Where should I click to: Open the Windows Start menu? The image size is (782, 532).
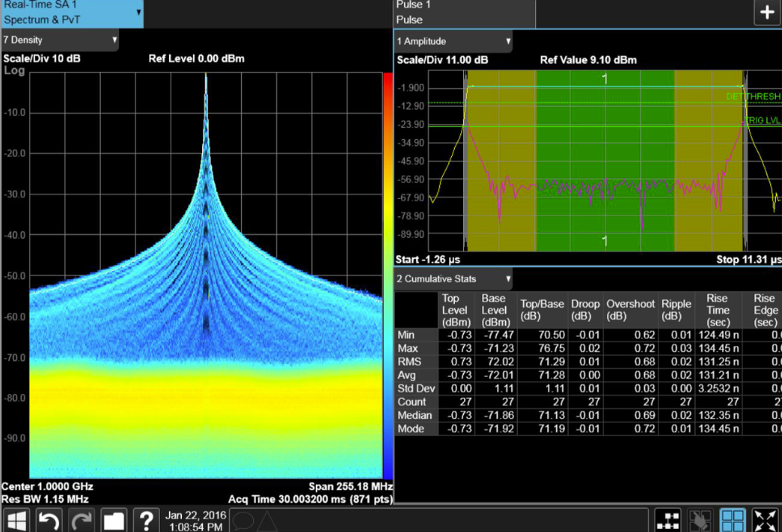pos(17,520)
